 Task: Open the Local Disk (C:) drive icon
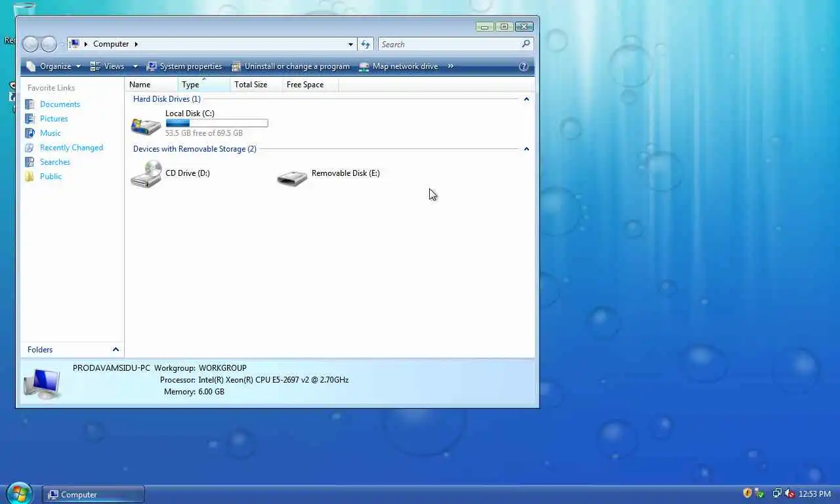pyautogui.click(x=146, y=125)
